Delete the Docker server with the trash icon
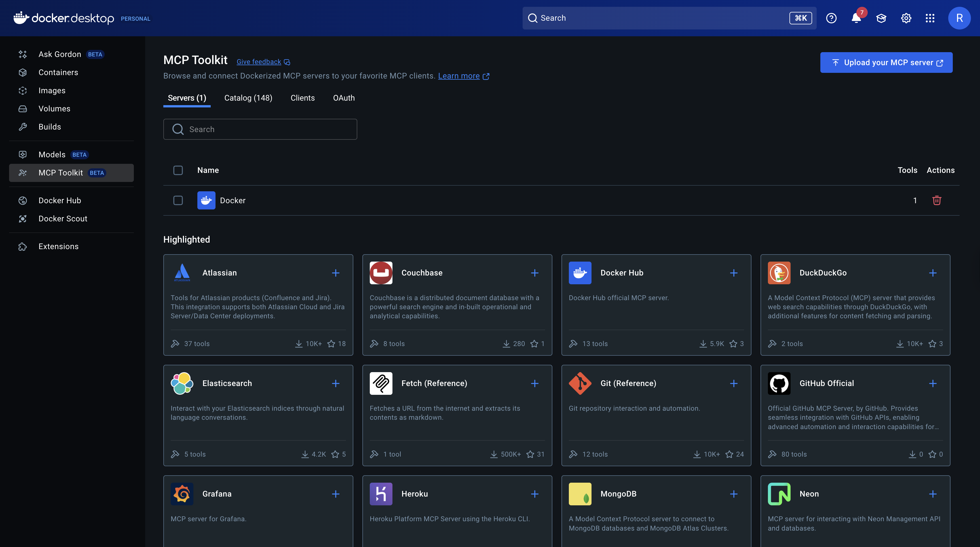 937,200
